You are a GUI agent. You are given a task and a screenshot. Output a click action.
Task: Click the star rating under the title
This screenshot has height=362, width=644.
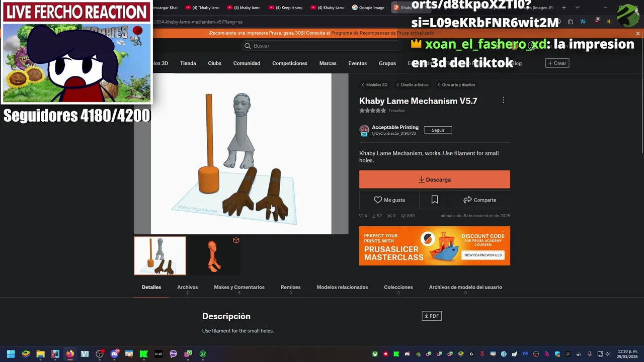pyautogui.click(x=372, y=111)
